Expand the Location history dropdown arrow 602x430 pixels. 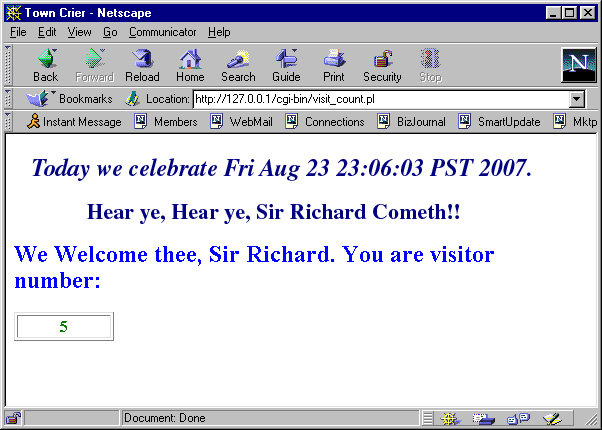pyautogui.click(x=577, y=99)
